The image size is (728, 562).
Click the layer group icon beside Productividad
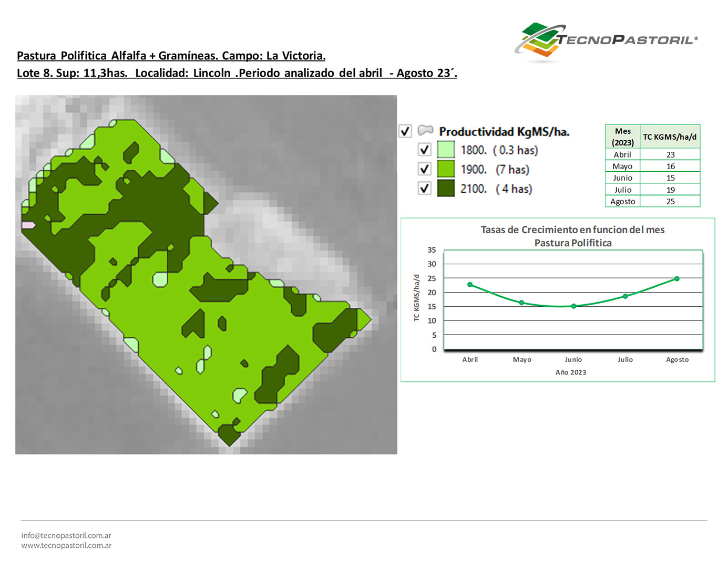coord(425,130)
